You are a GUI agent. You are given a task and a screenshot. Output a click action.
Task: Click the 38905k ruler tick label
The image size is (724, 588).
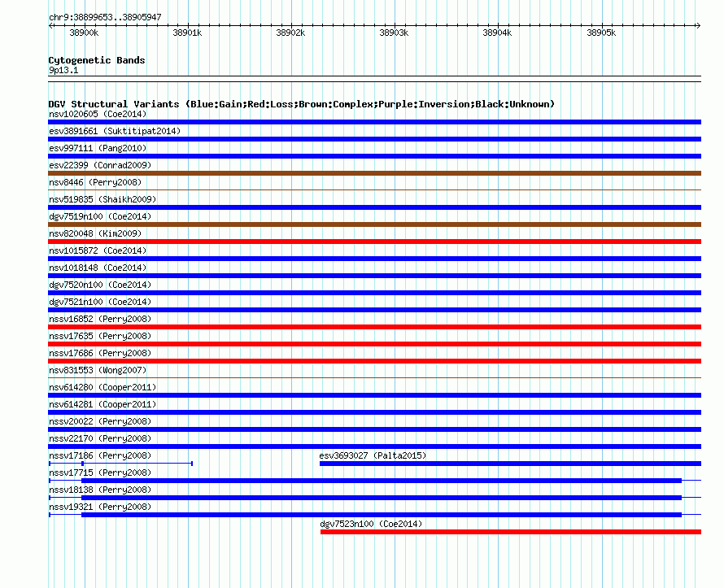pos(601,33)
